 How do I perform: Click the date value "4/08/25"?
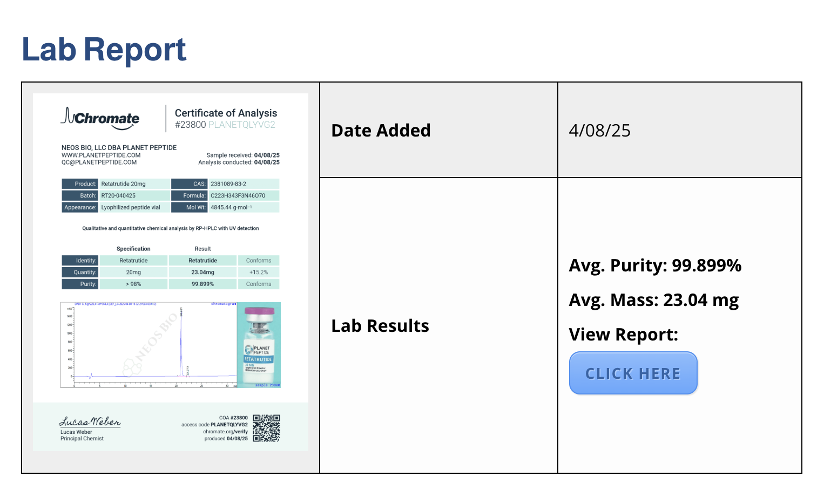tap(599, 131)
